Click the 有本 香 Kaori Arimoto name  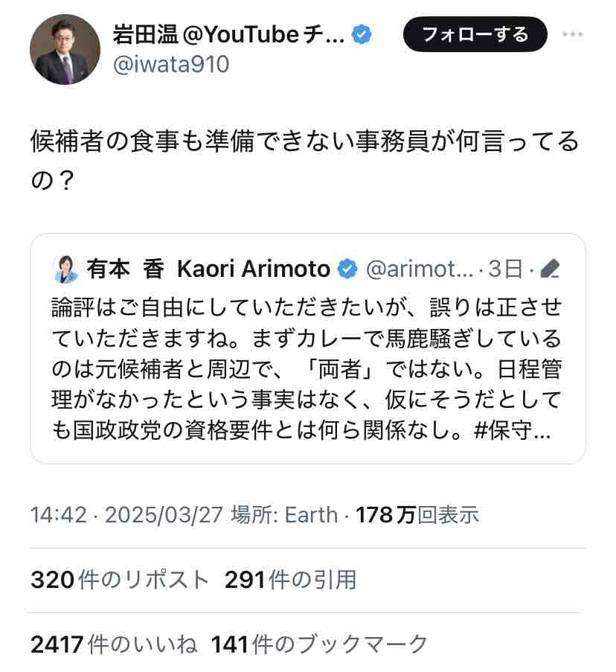208,269
